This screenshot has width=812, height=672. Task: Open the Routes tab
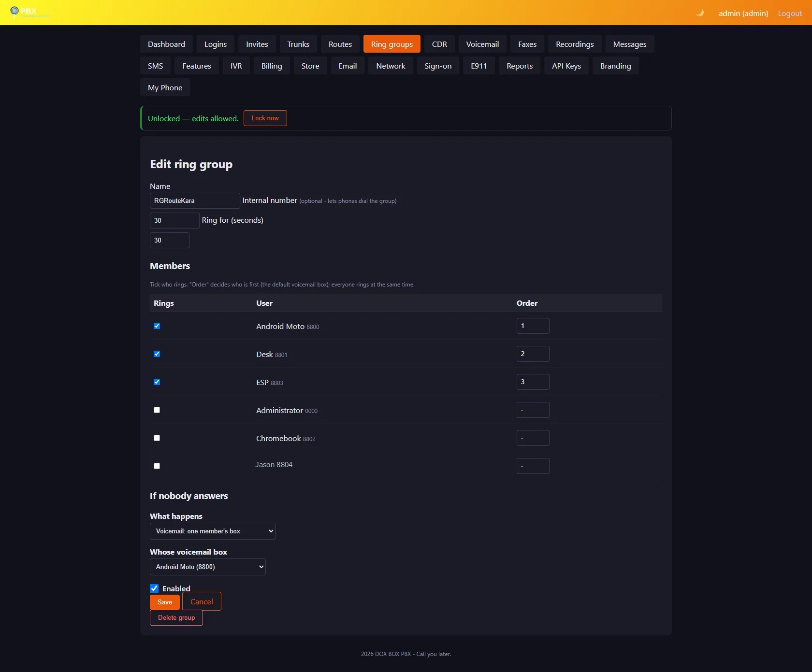[x=340, y=44]
